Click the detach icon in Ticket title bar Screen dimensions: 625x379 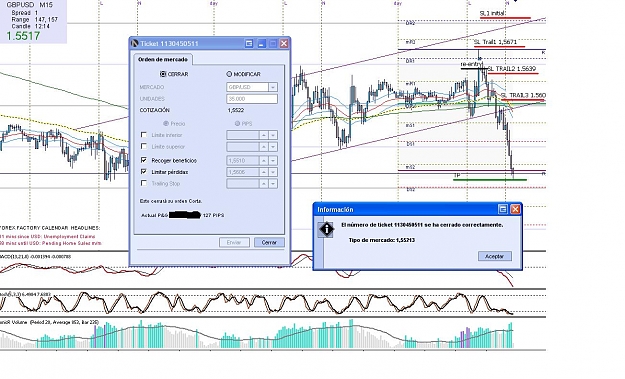tap(249, 43)
